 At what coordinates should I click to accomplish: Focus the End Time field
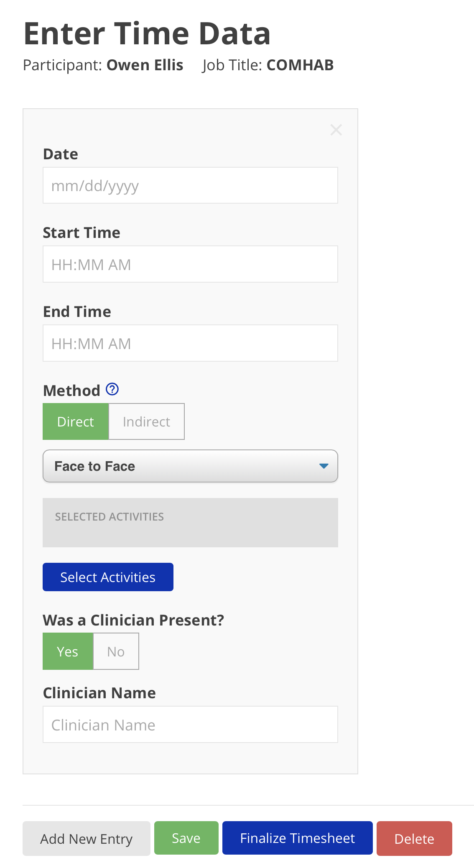[x=190, y=343]
